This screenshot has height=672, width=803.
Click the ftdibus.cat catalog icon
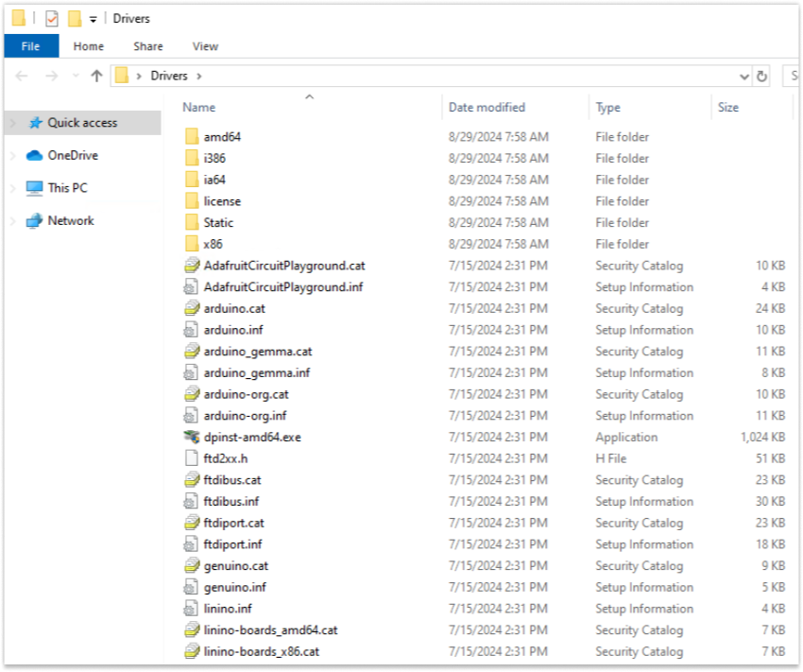pos(192,480)
